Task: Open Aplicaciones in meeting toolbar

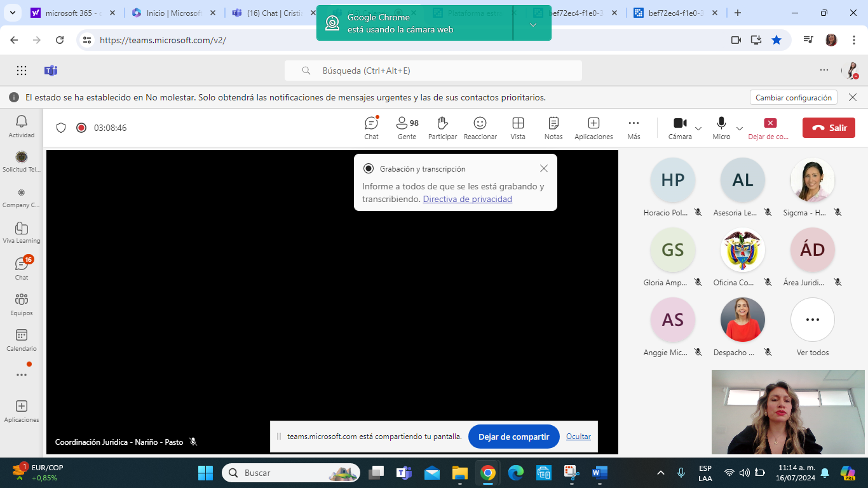Action: pos(593,128)
